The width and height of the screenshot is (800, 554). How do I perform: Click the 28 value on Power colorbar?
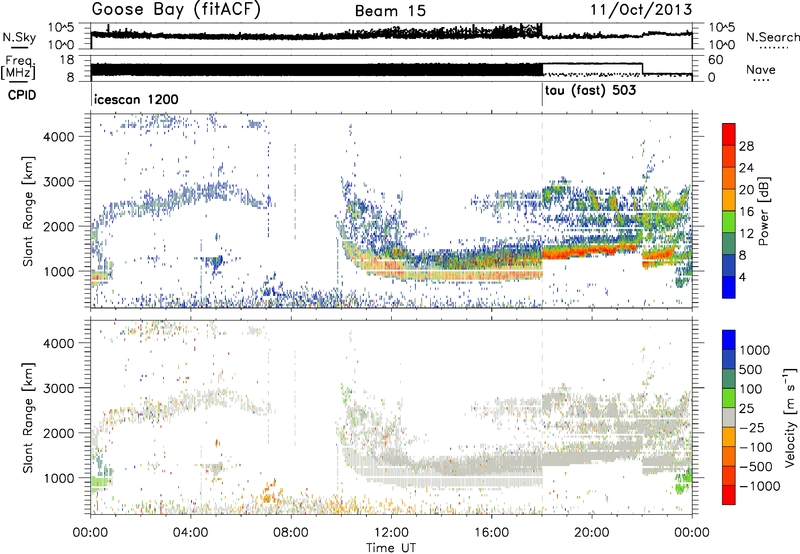click(x=746, y=146)
